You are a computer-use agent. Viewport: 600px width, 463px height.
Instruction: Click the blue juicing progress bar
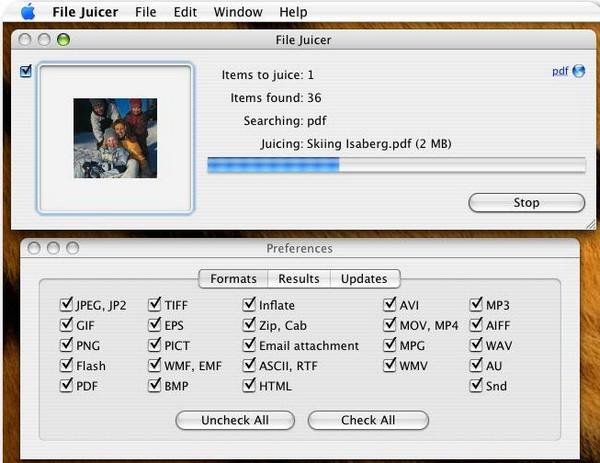coord(396,165)
